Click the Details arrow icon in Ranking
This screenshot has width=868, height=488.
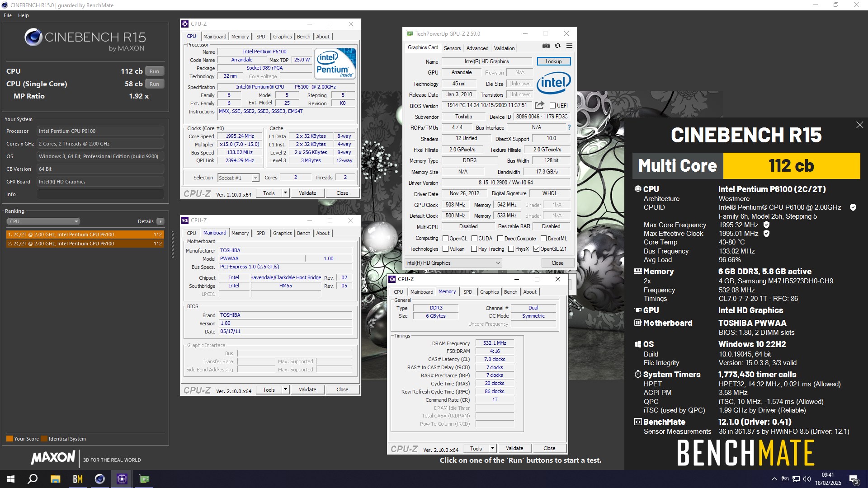coord(160,221)
